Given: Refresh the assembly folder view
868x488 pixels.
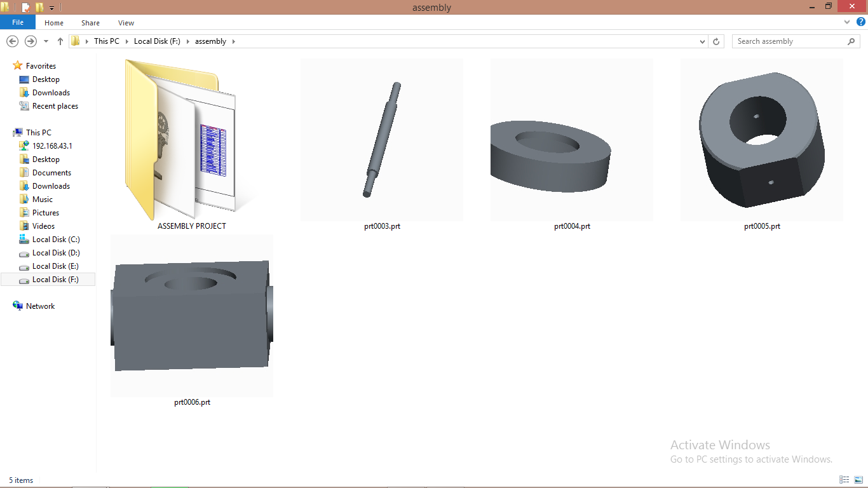Looking at the screenshot, I should [716, 41].
